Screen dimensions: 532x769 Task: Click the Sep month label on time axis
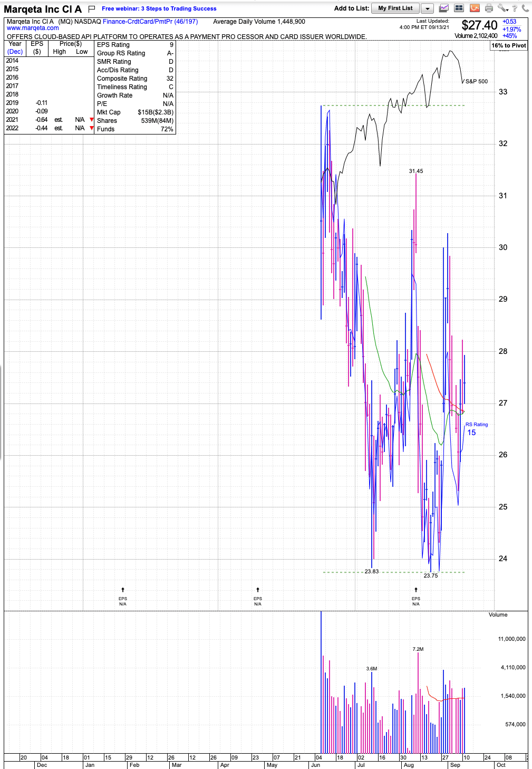click(x=455, y=765)
